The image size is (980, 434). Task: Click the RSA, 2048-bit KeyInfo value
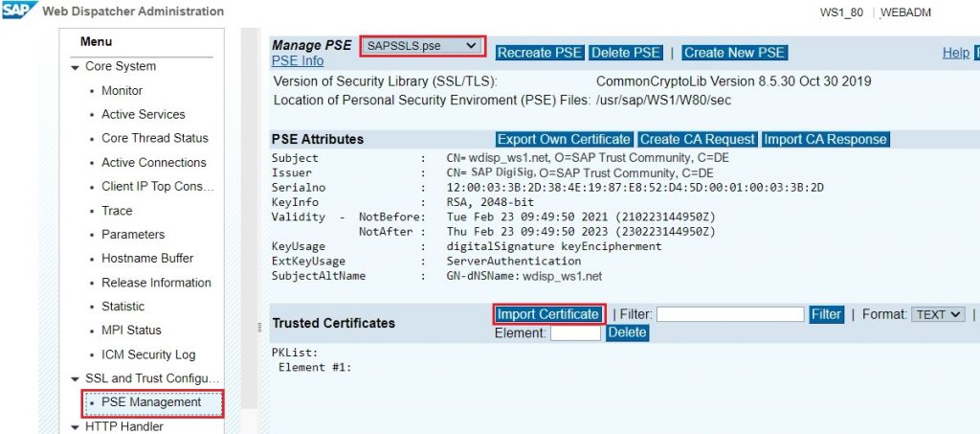click(x=491, y=202)
